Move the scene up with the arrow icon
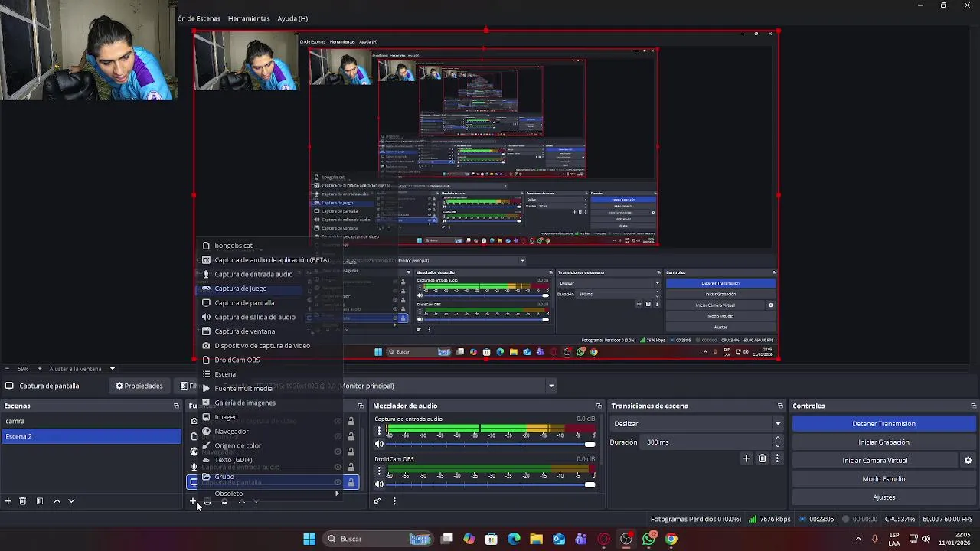 [57, 501]
